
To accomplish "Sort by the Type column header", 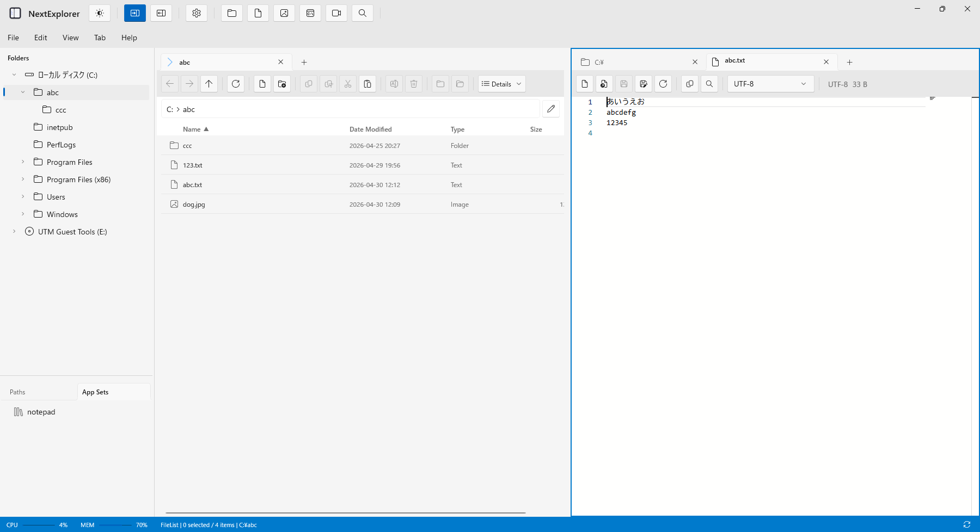I will pos(457,129).
